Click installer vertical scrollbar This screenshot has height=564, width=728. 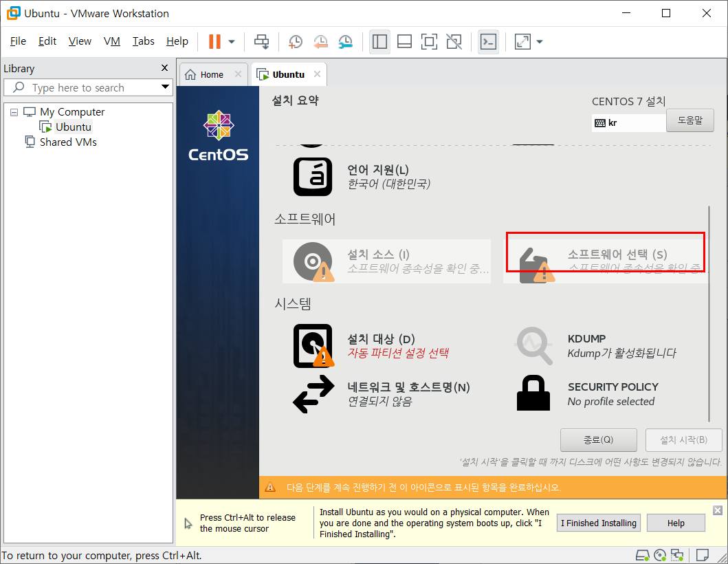[x=709, y=314]
